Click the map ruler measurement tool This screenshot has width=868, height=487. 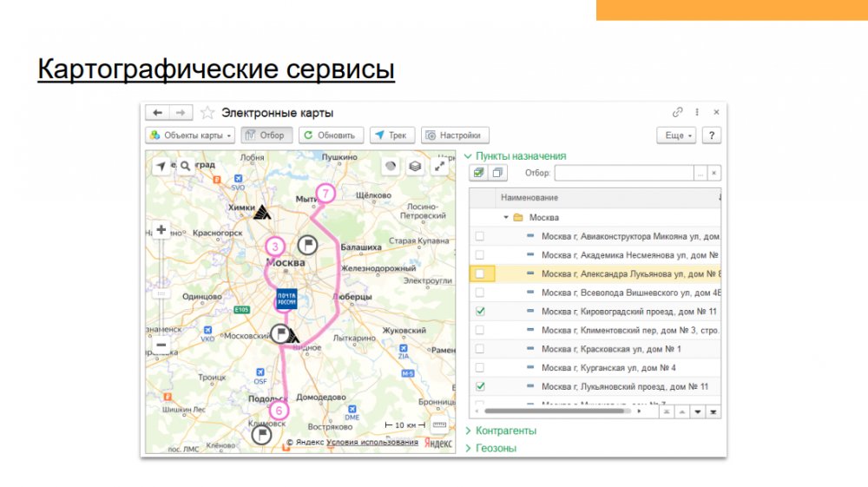(439, 425)
